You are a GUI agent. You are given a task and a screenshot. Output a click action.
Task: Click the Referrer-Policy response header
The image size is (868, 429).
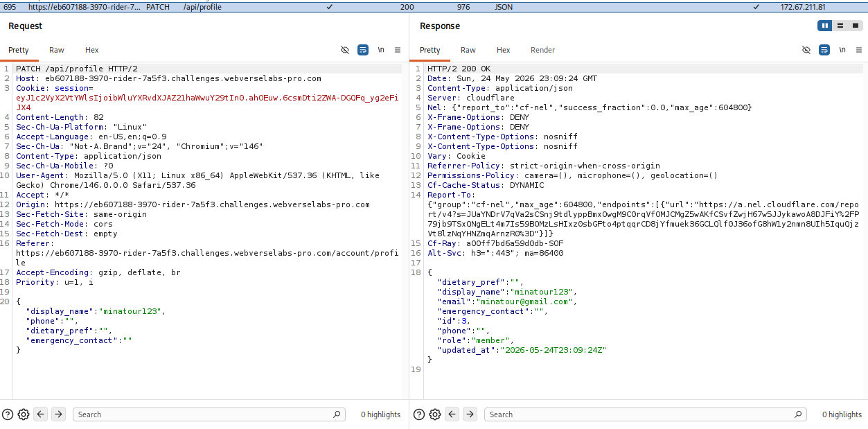pos(544,166)
